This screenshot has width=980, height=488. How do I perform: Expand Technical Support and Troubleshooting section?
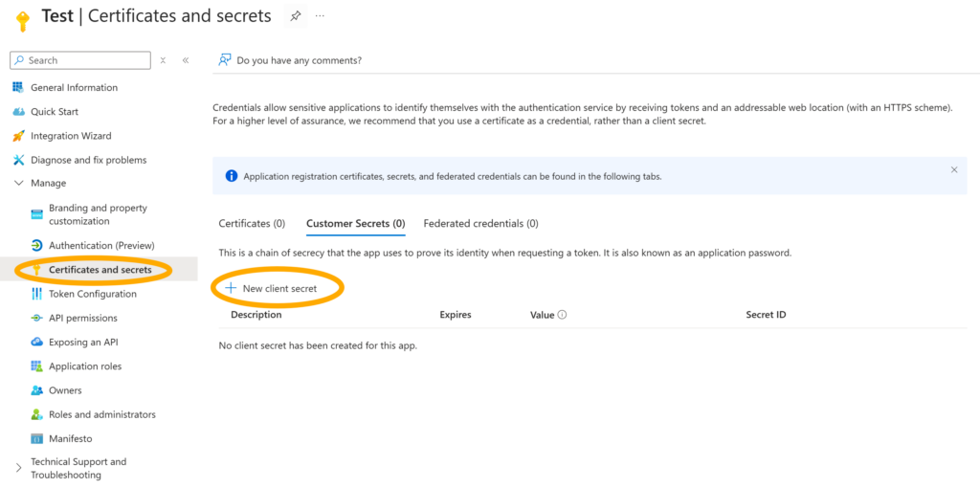click(x=18, y=468)
